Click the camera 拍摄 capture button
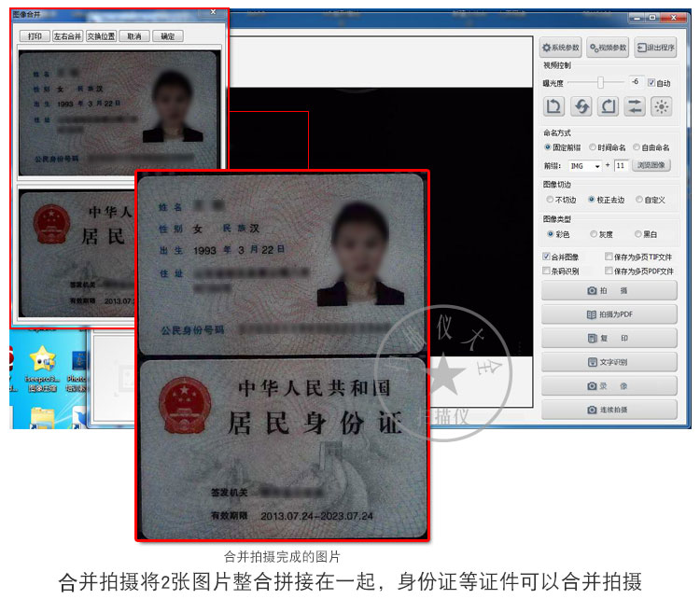Viewport: 700px width, 599px height. [x=609, y=290]
